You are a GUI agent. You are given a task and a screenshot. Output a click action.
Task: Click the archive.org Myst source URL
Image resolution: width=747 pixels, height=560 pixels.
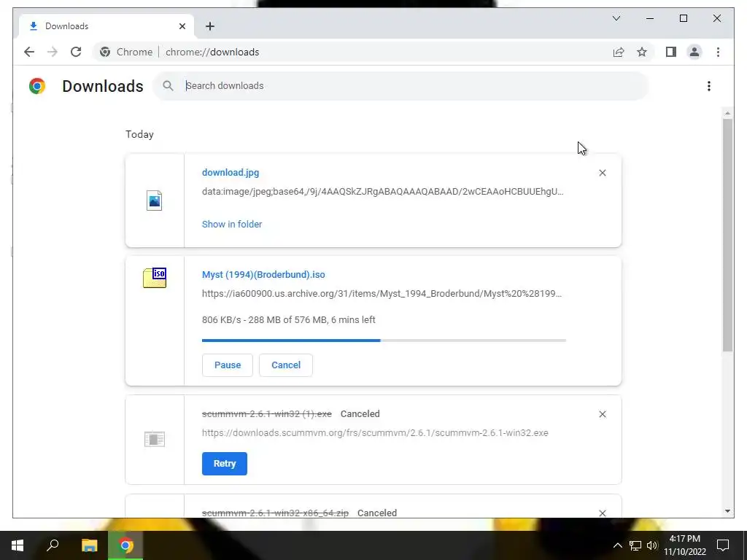click(x=382, y=293)
